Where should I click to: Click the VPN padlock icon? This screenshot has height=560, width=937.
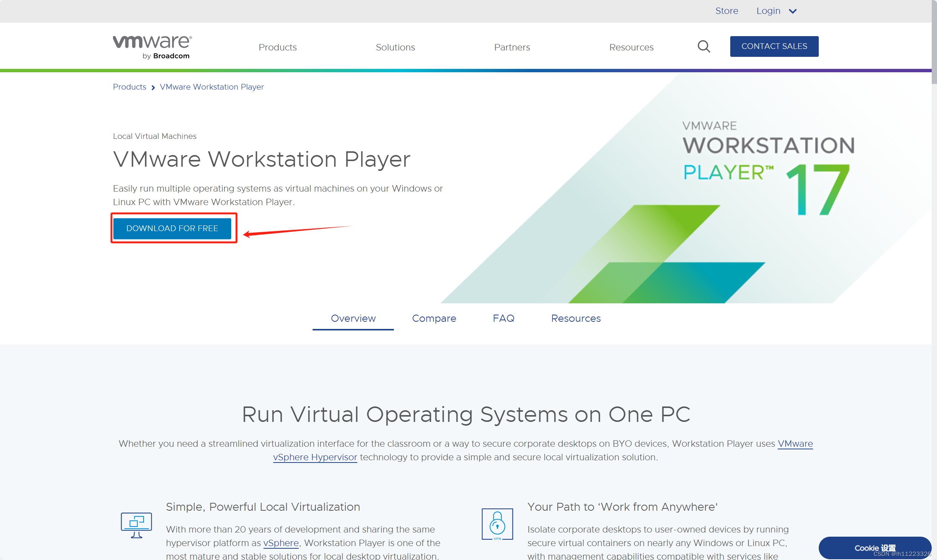[497, 524]
